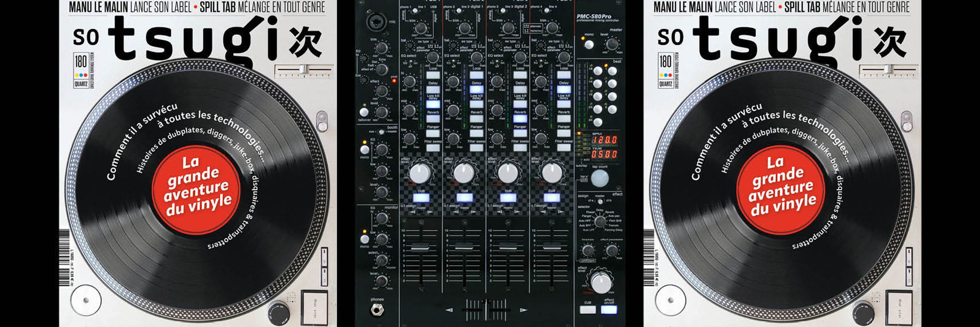
Task: Click the crossfader handle
Action: [x=486, y=310]
